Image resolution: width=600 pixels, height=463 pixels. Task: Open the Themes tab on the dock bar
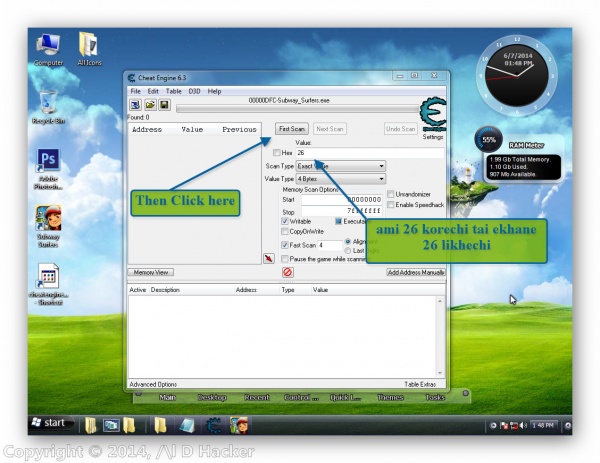(390, 398)
